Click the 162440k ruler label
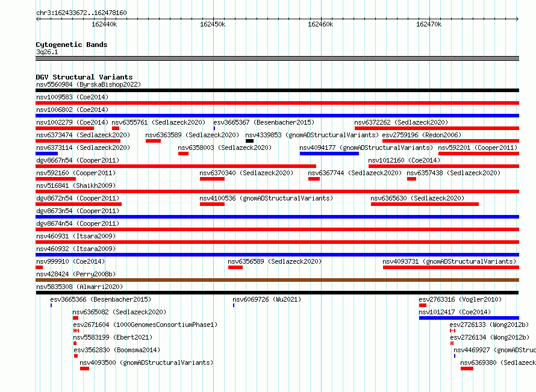 coord(104,24)
